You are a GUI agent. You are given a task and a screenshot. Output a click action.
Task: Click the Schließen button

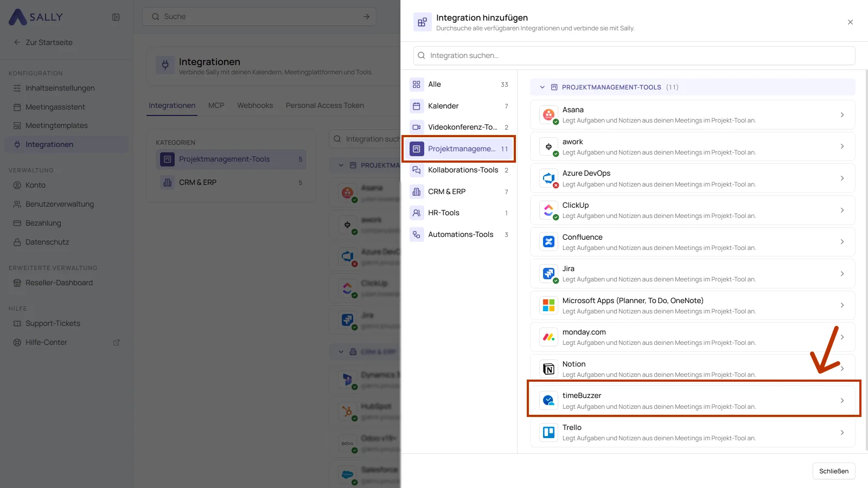pos(834,471)
